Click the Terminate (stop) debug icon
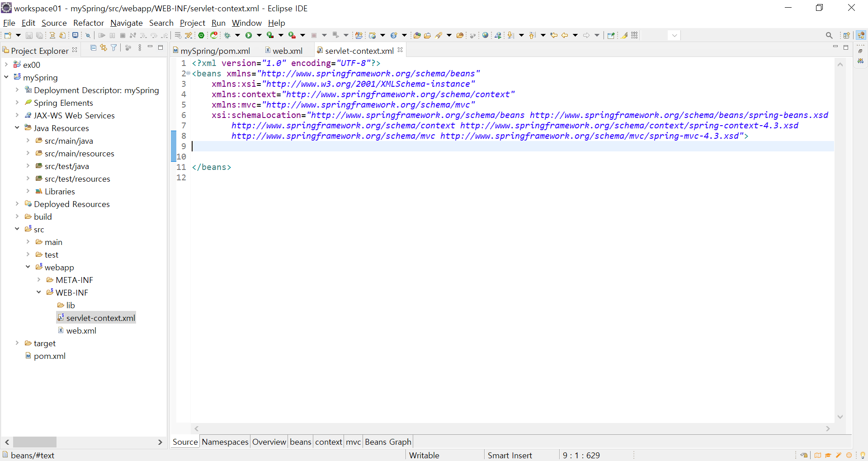868x461 pixels. [x=123, y=35]
